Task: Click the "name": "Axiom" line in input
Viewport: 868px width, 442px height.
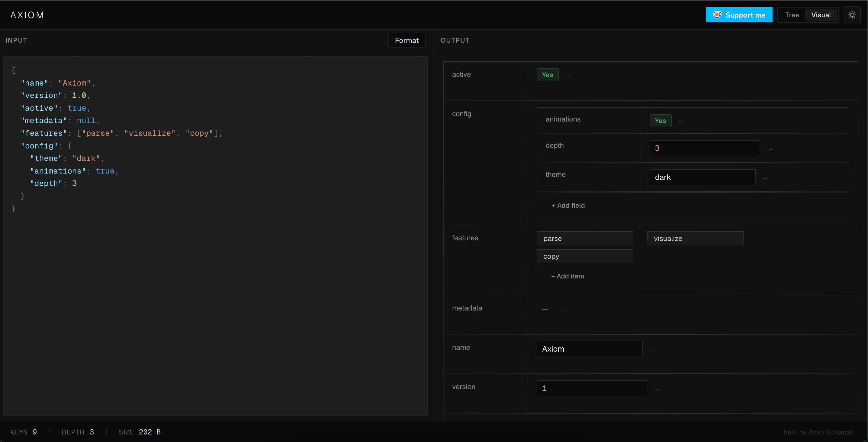Action: (58, 83)
